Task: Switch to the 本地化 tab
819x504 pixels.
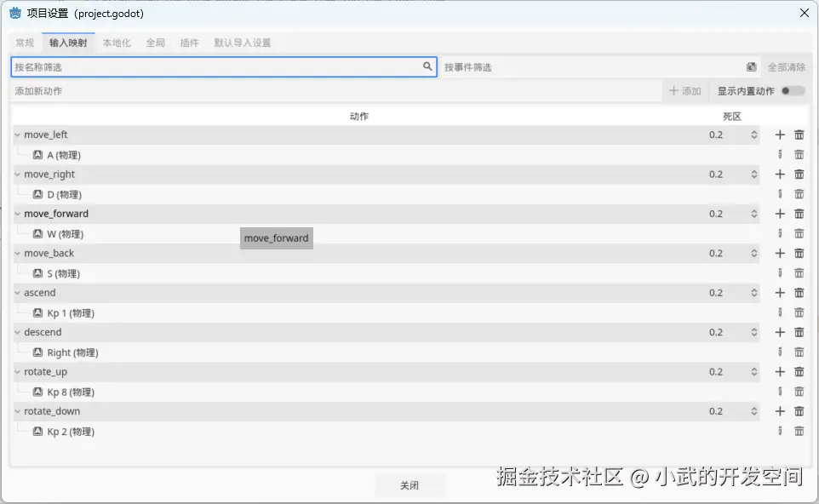Action: tap(118, 42)
